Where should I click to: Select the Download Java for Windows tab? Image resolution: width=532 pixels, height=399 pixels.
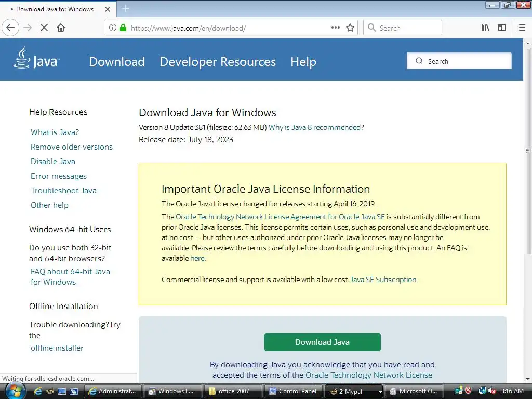click(x=55, y=9)
